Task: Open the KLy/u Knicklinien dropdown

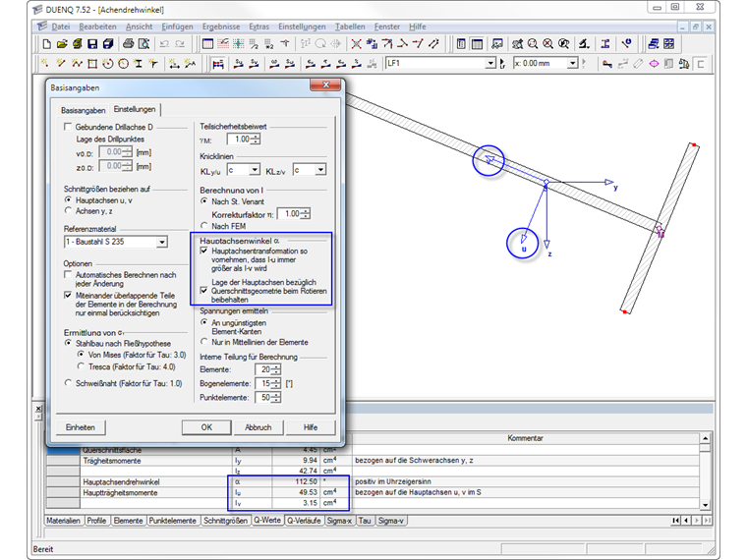Action: point(255,170)
